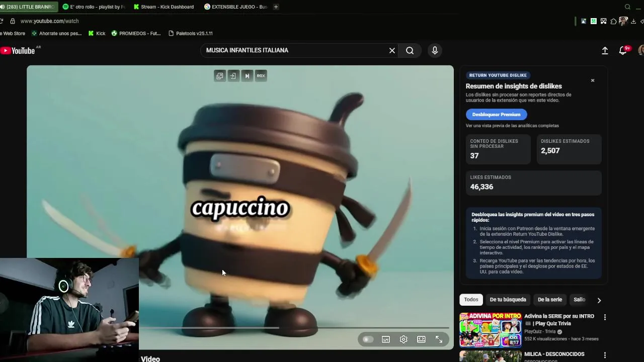Click the browser address bar URL

tap(49, 21)
